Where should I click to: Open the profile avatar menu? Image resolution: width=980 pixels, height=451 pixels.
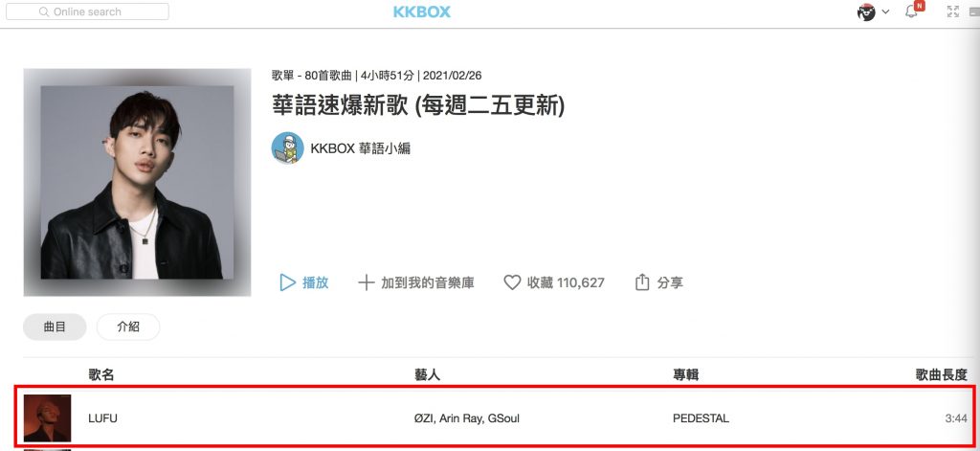coord(866,11)
